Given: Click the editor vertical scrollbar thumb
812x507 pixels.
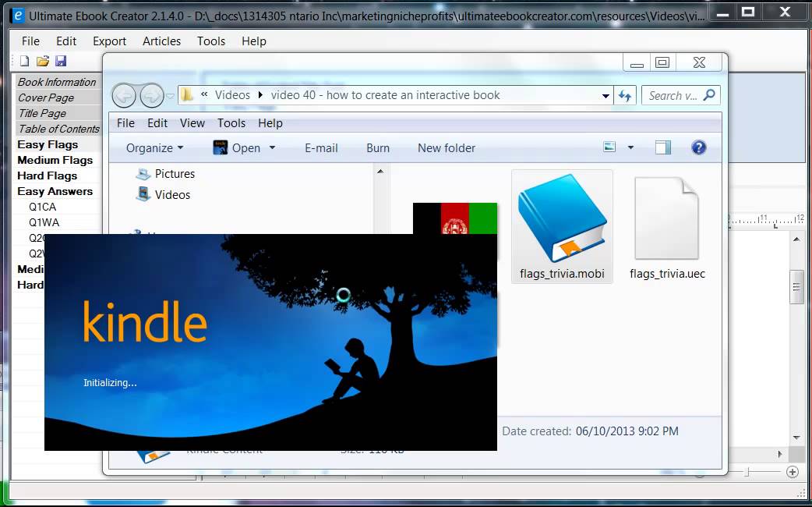Looking at the screenshot, I should [796, 287].
